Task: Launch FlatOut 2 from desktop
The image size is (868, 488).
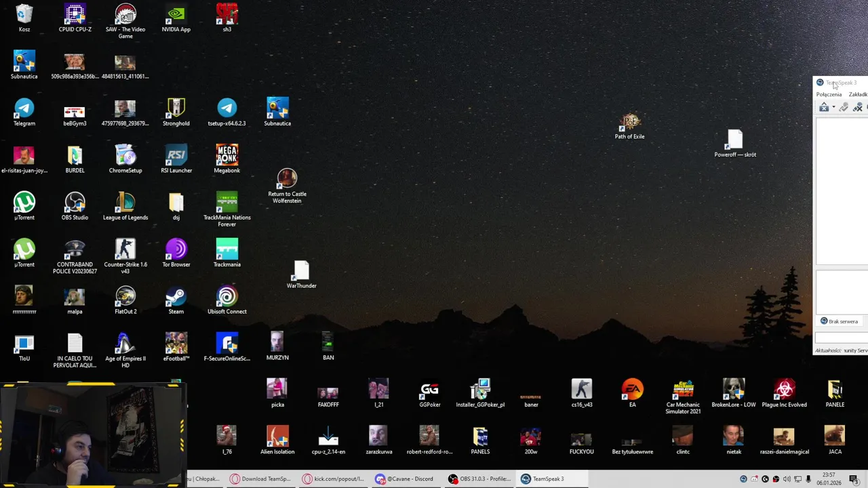Action: point(125,300)
